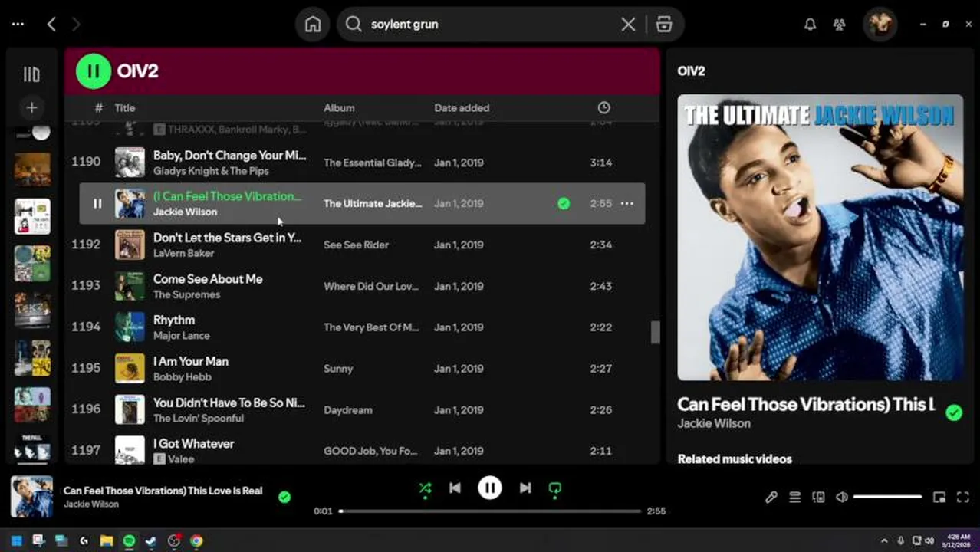Open Google Chrome from taskbar

pyautogui.click(x=196, y=541)
